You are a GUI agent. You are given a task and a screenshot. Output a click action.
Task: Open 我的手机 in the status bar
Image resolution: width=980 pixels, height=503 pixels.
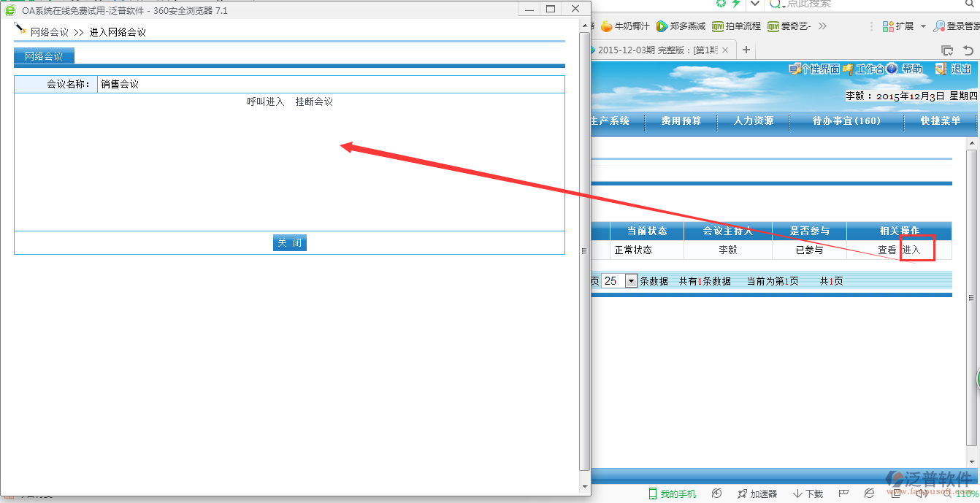tap(672, 494)
